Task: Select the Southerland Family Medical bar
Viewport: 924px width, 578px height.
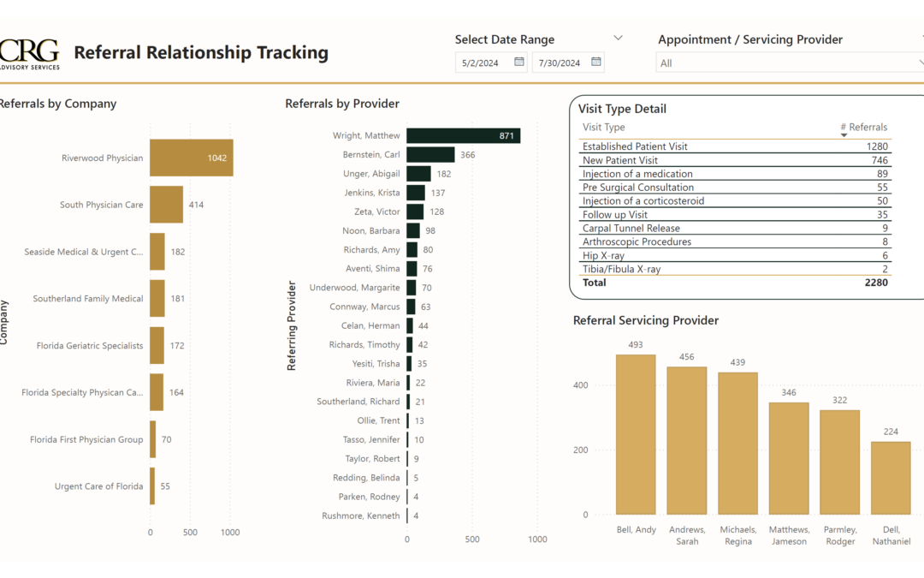Action: click(157, 299)
